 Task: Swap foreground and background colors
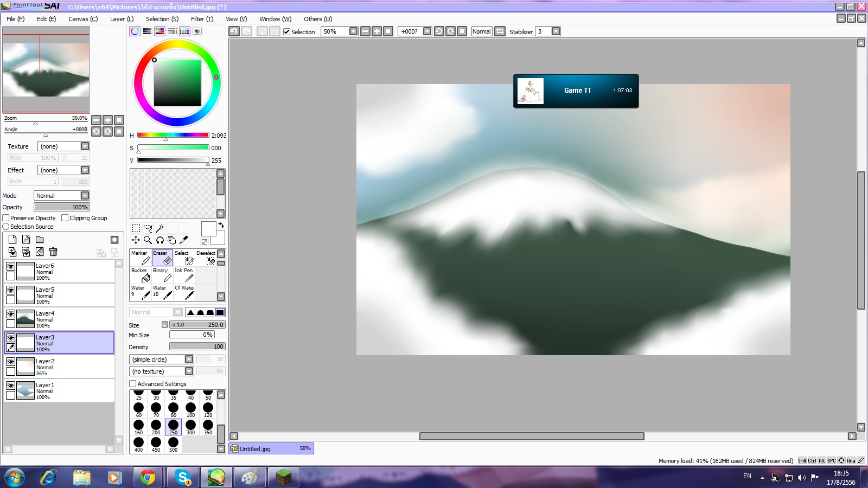coord(221,225)
